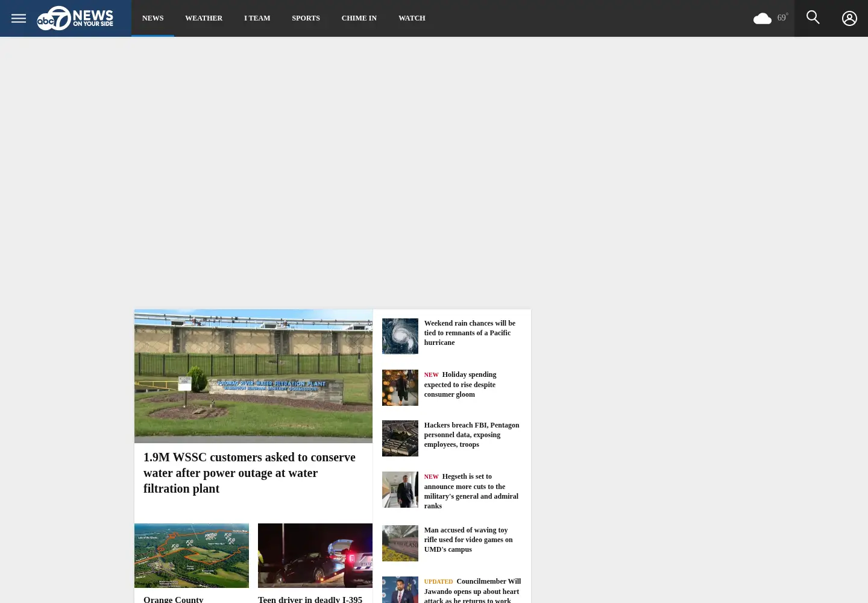Open the hamburger menu icon
The height and width of the screenshot is (603, 868).
point(19,18)
